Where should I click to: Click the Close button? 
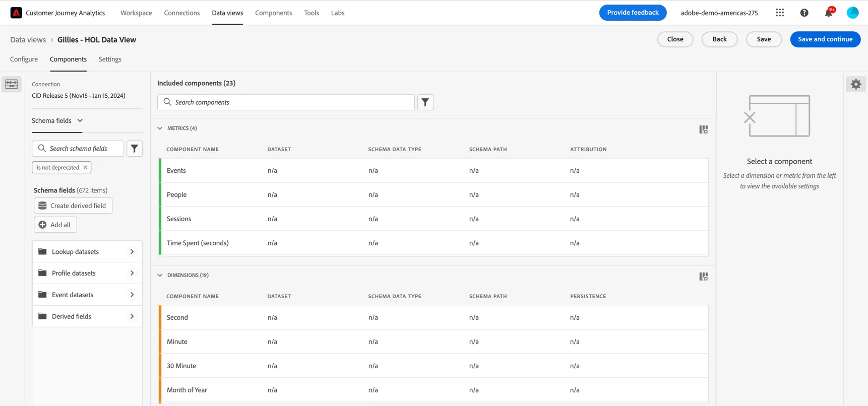[675, 39]
